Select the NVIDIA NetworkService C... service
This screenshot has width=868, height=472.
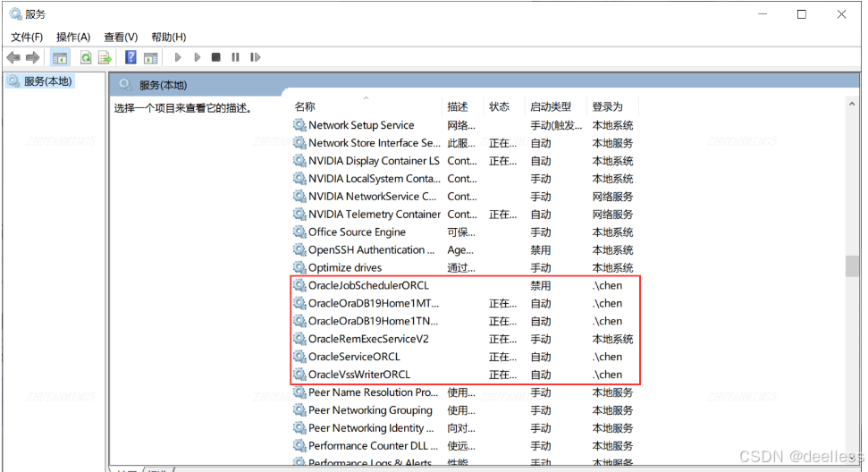[x=372, y=197]
